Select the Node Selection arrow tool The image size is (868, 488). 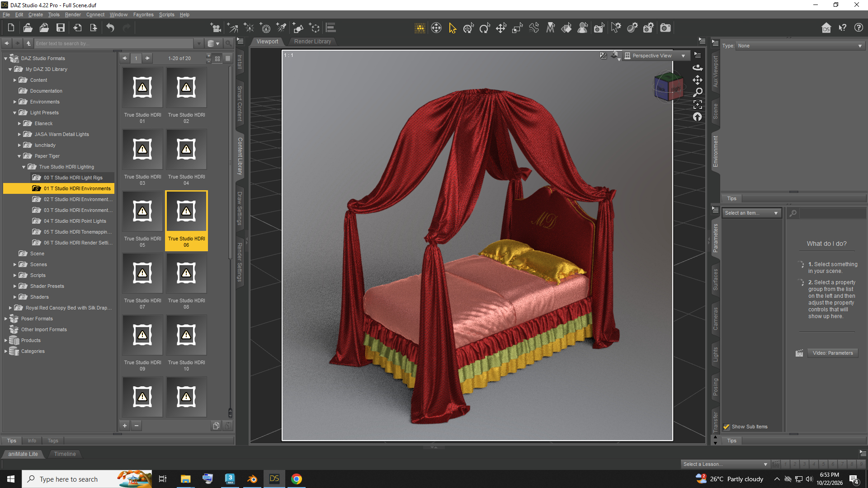(x=452, y=28)
